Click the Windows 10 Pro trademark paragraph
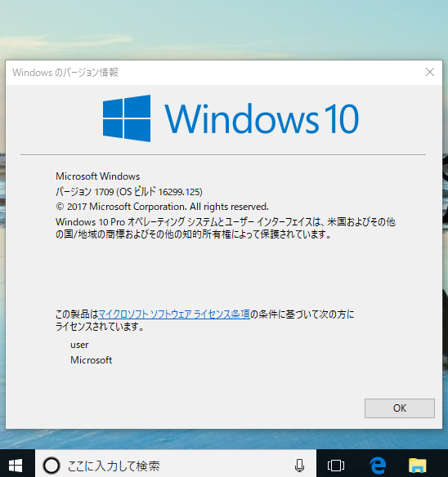 [x=226, y=228]
